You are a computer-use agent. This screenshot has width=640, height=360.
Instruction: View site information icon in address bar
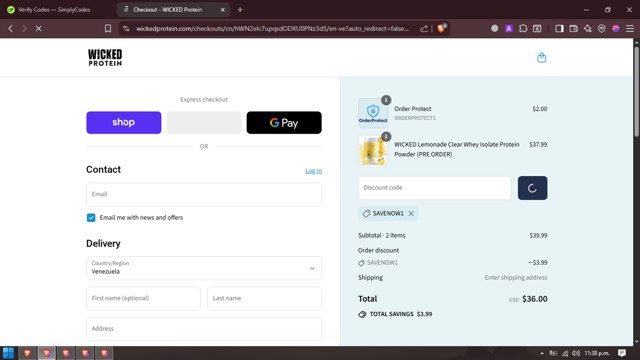coord(126,29)
